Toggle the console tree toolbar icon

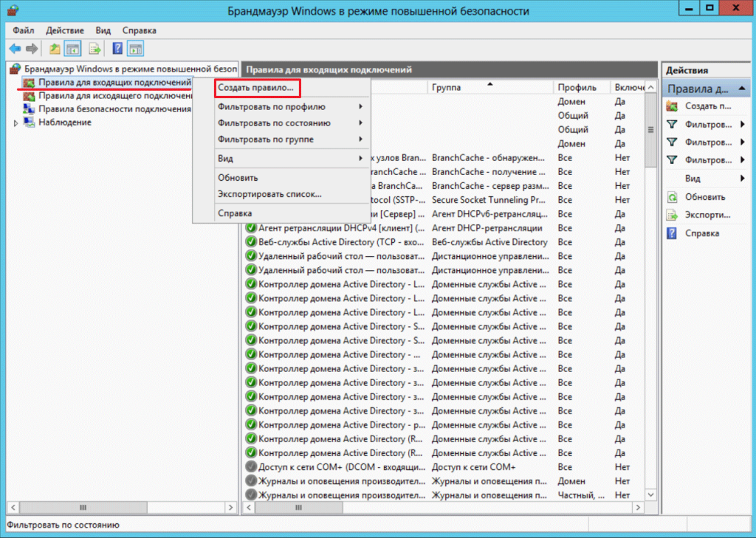click(72, 49)
